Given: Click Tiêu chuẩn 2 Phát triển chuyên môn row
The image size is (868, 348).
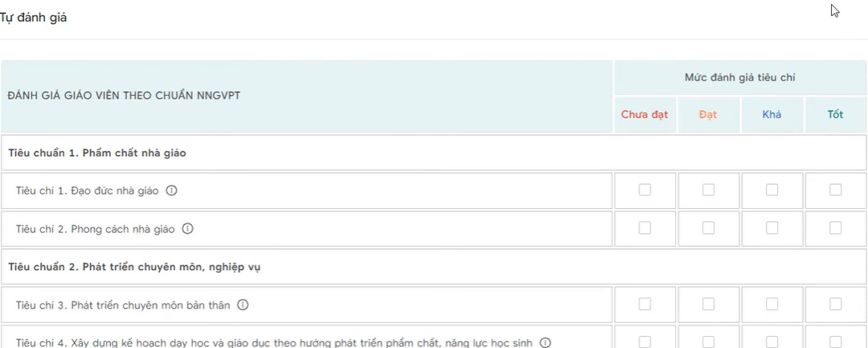Looking at the screenshot, I should pyautogui.click(x=134, y=267).
